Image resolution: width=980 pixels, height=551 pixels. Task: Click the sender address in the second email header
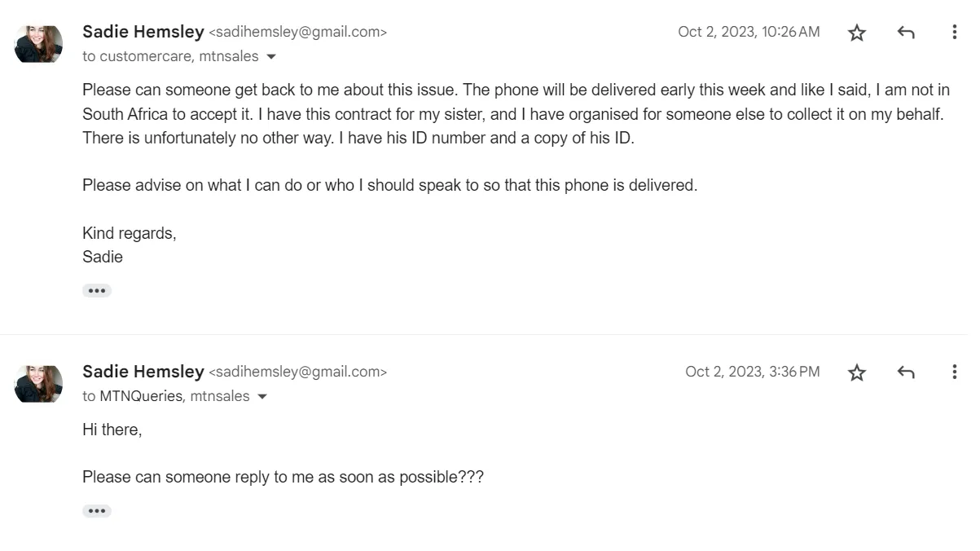(298, 372)
